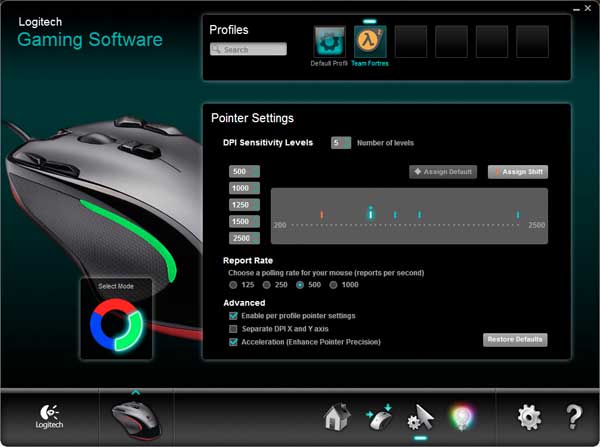Click the last empty profile slot

point(532,42)
